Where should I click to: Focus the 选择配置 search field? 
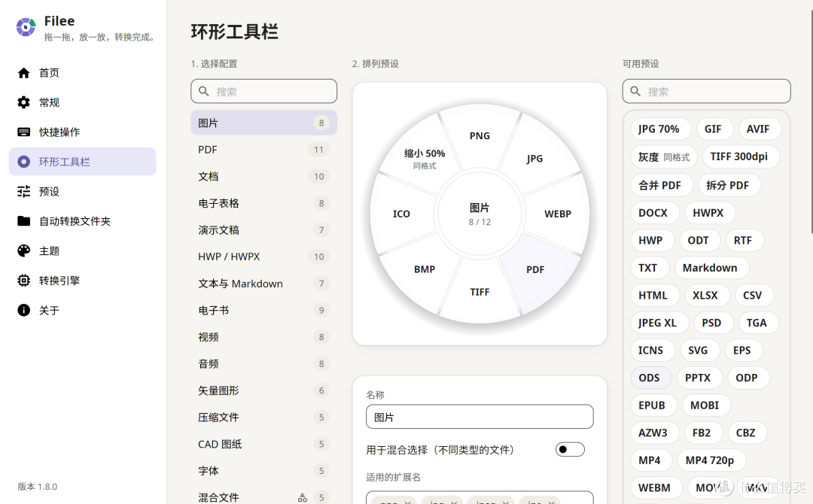(264, 91)
